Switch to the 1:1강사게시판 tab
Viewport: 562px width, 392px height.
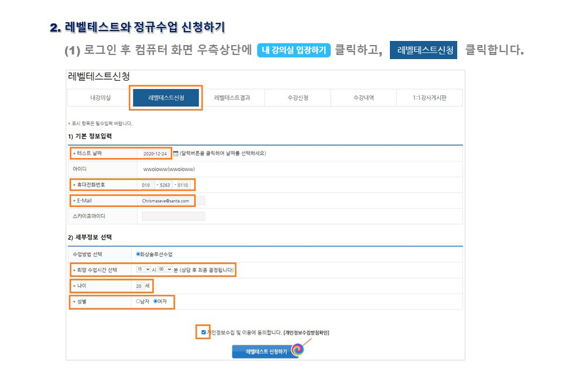[x=429, y=98]
